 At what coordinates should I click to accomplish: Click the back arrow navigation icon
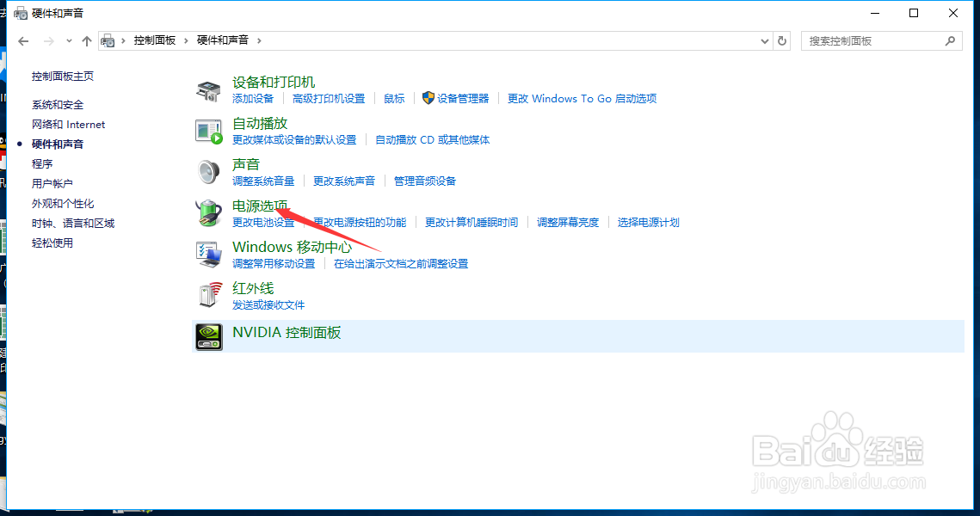[22, 40]
